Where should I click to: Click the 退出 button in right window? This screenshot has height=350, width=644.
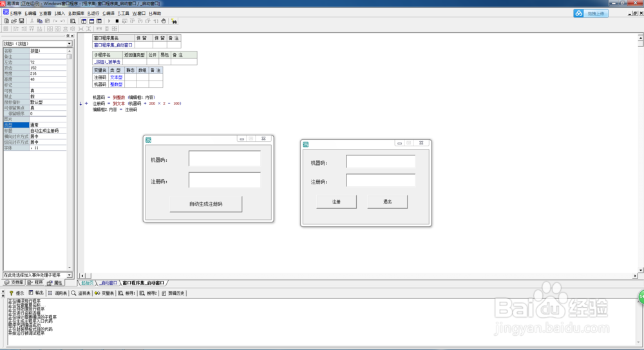[387, 202]
